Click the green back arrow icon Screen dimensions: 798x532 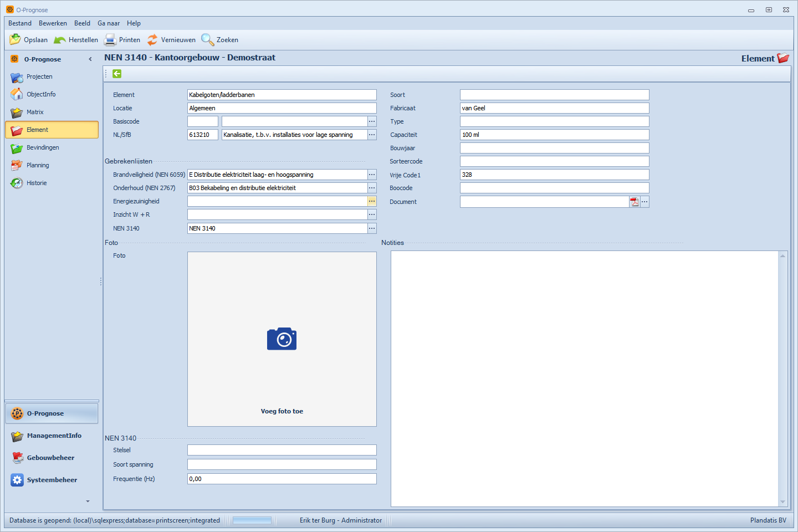click(117, 74)
